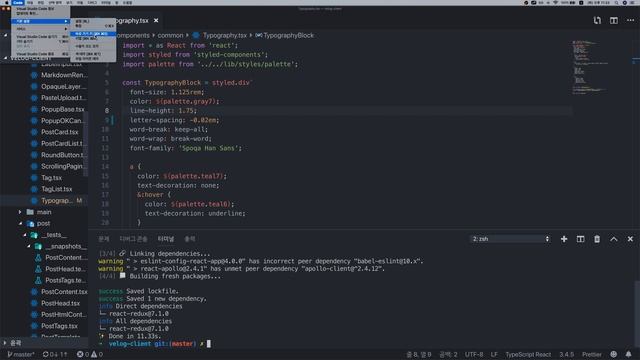Screen dimensions: 640x360
Task: Switch to the 문제 (Problems) panel tab
Action: pyautogui.click(x=104, y=239)
